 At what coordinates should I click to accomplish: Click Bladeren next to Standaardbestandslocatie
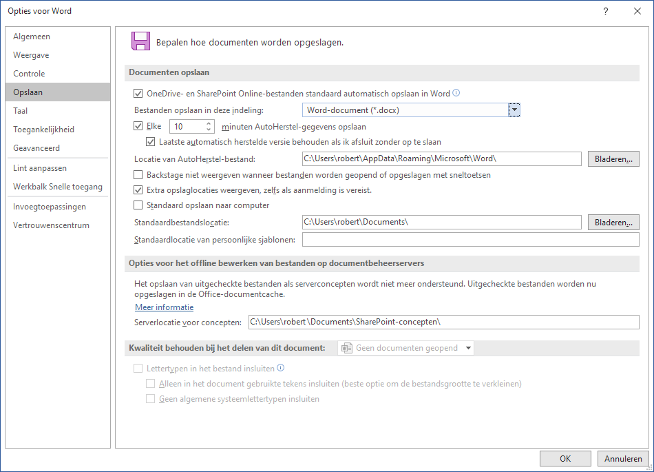tap(613, 221)
